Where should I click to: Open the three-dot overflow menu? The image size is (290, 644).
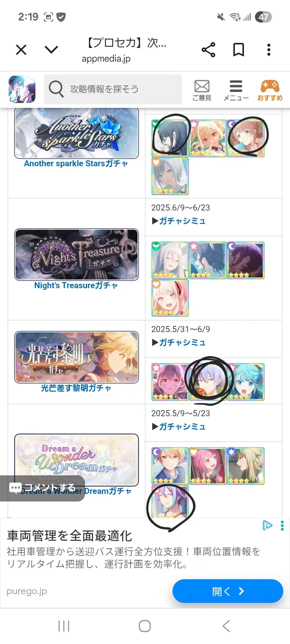pyautogui.click(x=269, y=50)
